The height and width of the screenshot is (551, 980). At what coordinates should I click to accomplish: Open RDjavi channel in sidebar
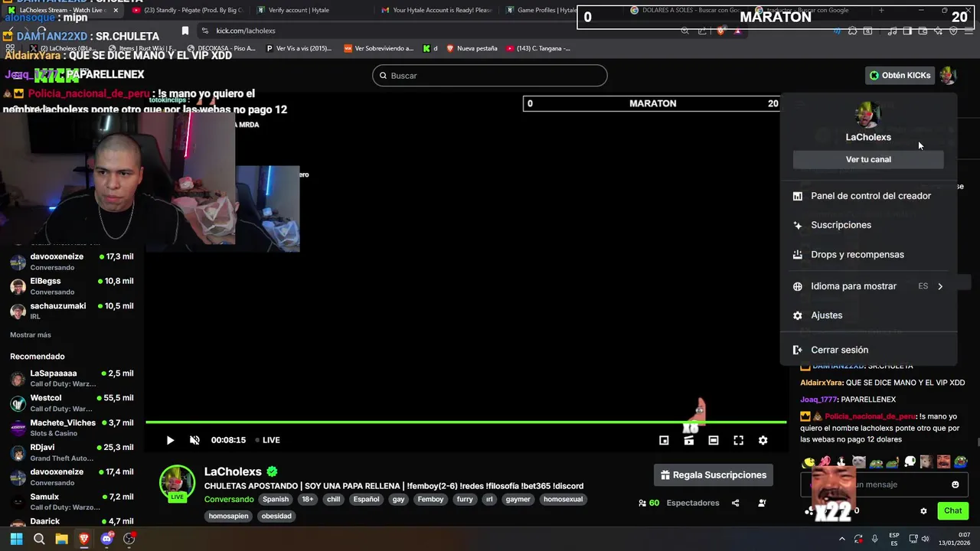point(73,452)
